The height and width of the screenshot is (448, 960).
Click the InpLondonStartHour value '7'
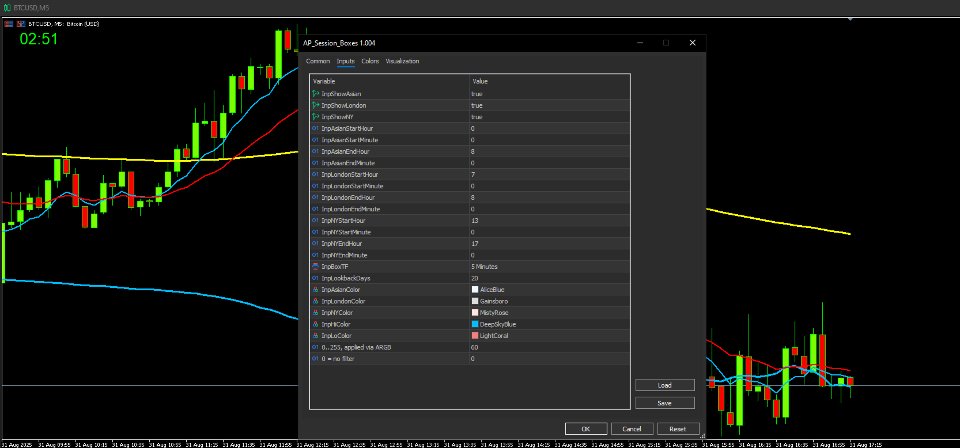pos(473,174)
